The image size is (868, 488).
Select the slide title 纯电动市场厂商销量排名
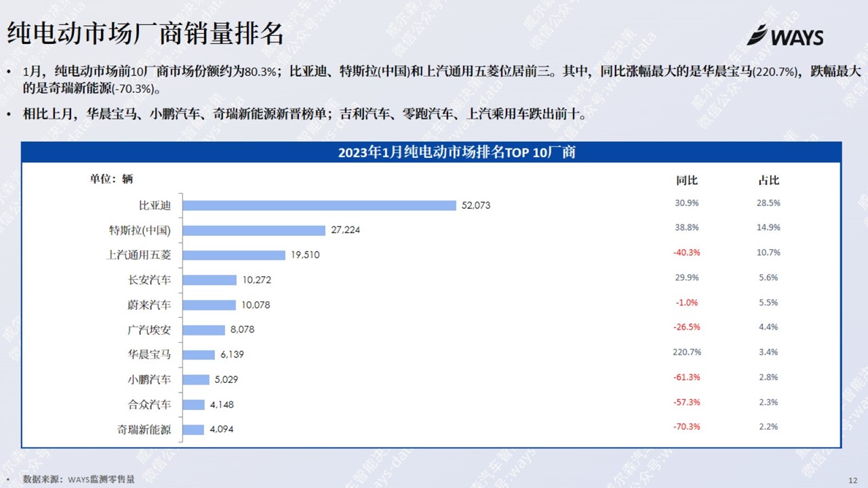coord(145,33)
